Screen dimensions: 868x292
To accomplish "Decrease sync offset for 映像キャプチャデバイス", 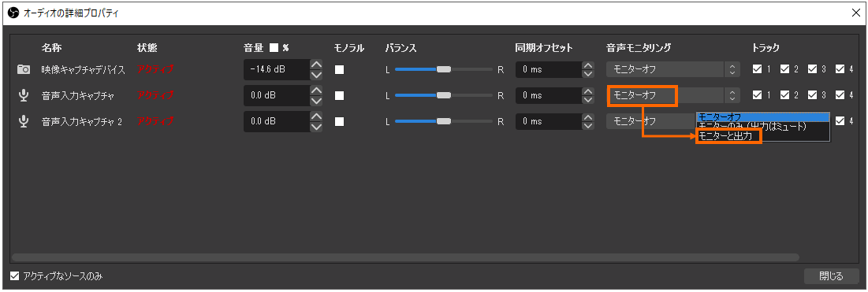I will coord(588,74).
